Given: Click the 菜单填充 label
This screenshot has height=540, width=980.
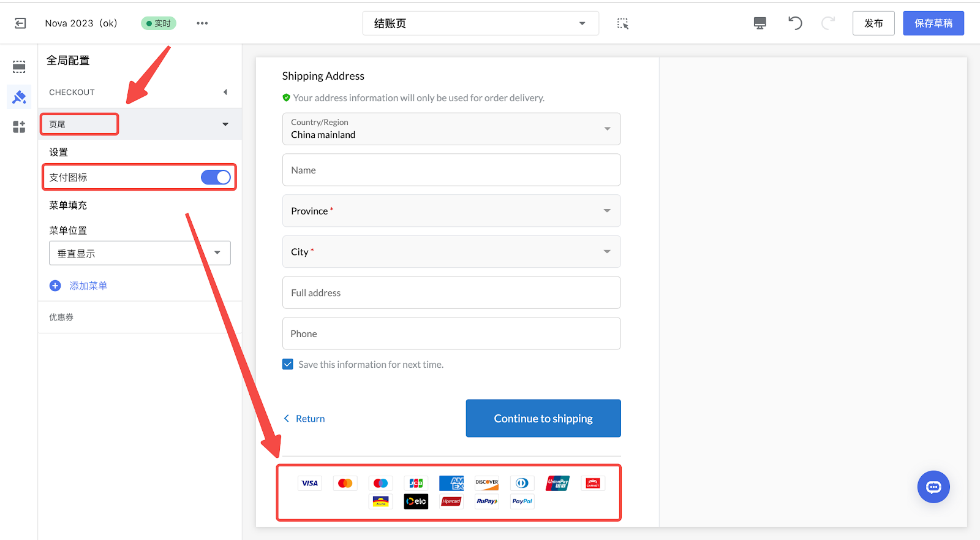Looking at the screenshot, I should point(68,205).
